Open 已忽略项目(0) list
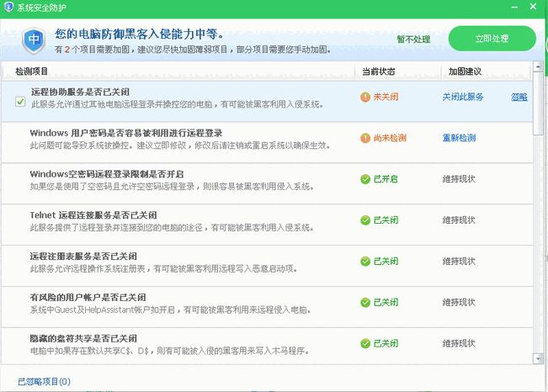 point(44,382)
